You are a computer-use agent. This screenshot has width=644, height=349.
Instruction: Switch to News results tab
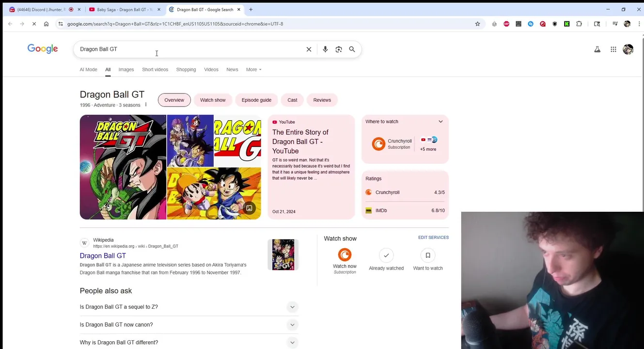[232, 69]
